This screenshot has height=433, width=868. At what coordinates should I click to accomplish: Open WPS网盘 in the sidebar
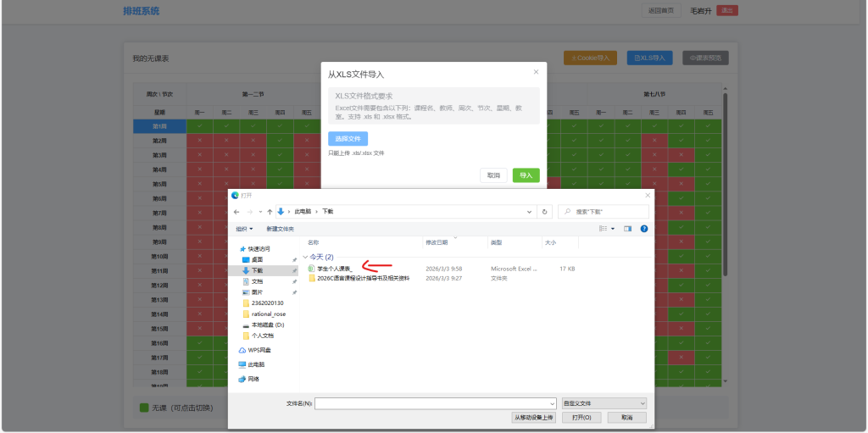coord(261,349)
